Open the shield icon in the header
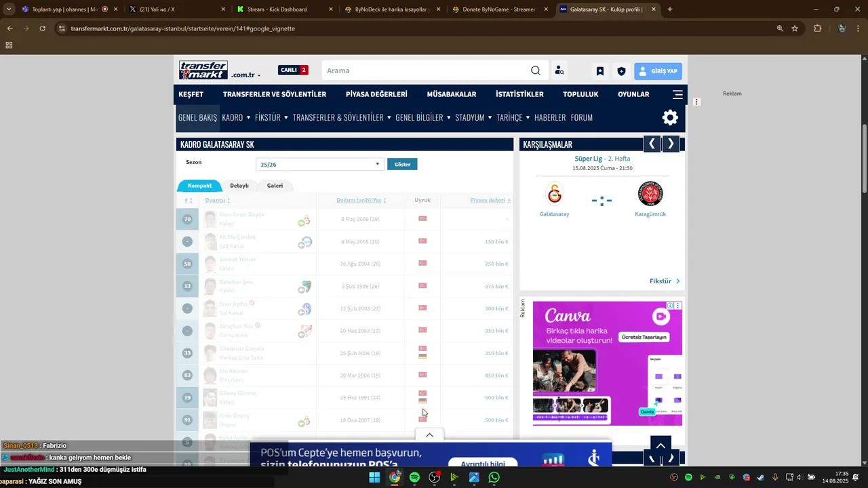Image resolution: width=868 pixels, height=488 pixels. (621, 71)
